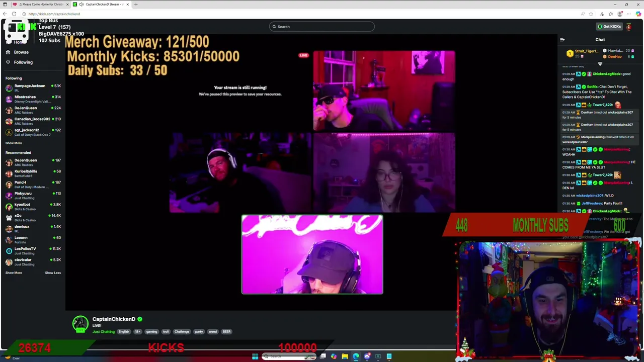This screenshot has height=362, width=644.
Task: Open Task View on taskbar
Action: pyautogui.click(x=323, y=356)
